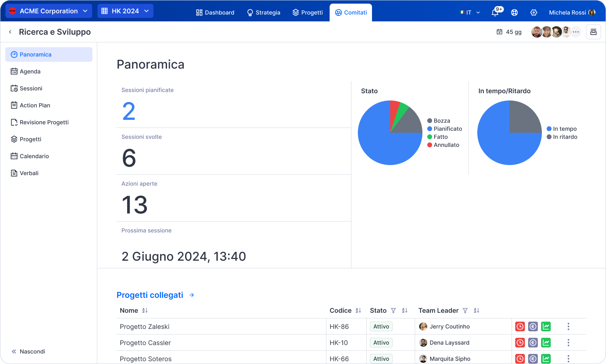Open the three-dot menu for Progetto Soteros
The height and width of the screenshot is (364, 606).
568,359
